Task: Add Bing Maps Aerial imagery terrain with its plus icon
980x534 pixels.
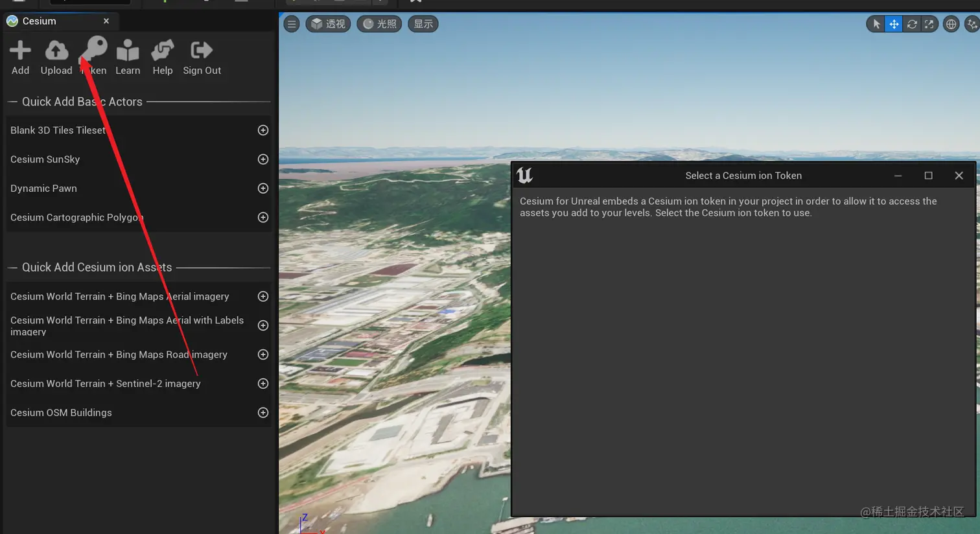Action: pos(263,296)
